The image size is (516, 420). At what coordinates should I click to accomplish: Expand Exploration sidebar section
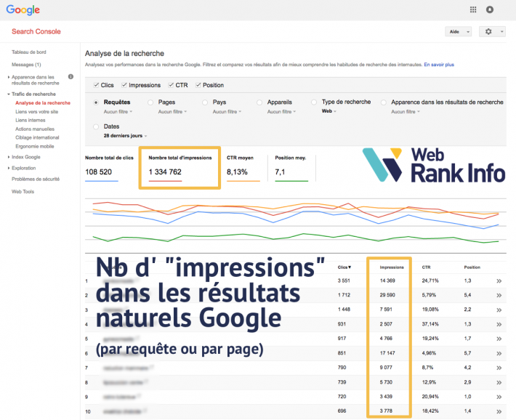9,168
